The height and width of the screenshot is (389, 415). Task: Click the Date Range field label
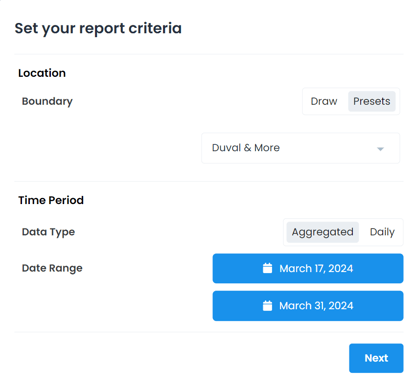(52, 268)
